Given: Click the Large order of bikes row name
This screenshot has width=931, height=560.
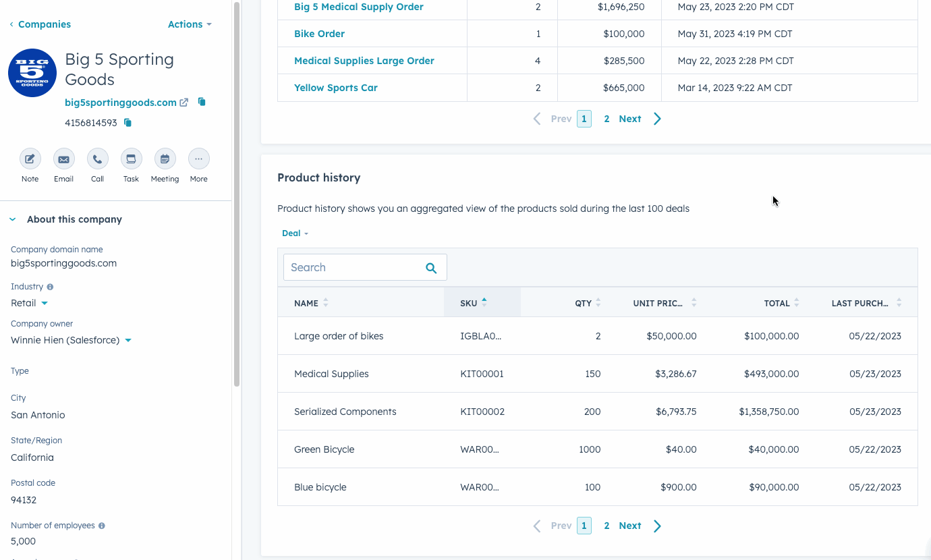Looking at the screenshot, I should (339, 336).
